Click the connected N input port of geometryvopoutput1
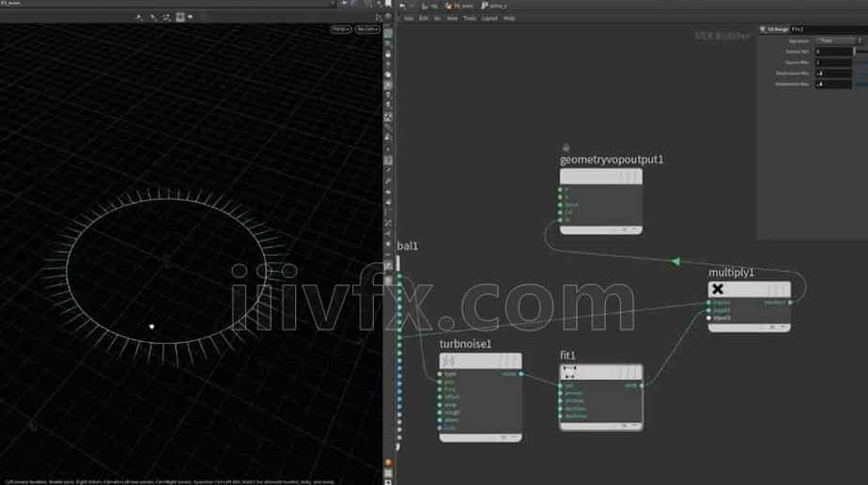The width and height of the screenshot is (868, 485). click(x=560, y=220)
